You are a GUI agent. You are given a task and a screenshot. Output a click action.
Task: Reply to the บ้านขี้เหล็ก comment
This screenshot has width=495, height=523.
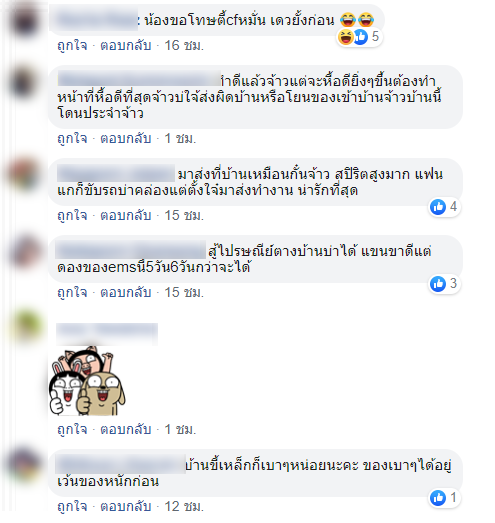126,507
